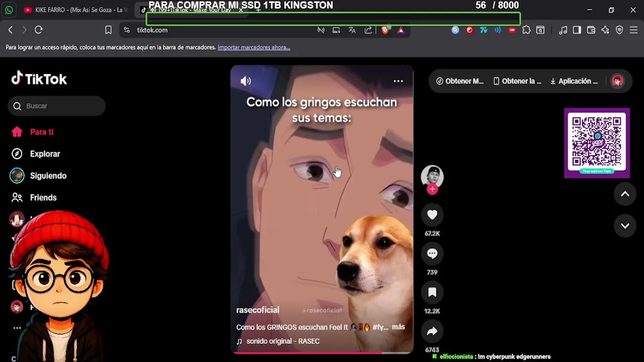Go to Siguiendo feed

pyautogui.click(x=38, y=175)
